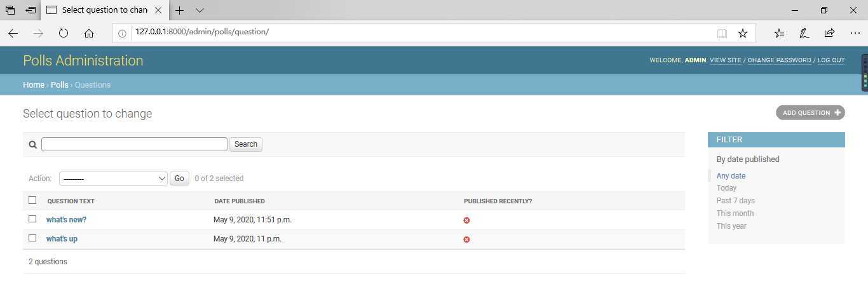868x284 pixels.
Task: Open a new tab with plus icon
Action: point(180,10)
